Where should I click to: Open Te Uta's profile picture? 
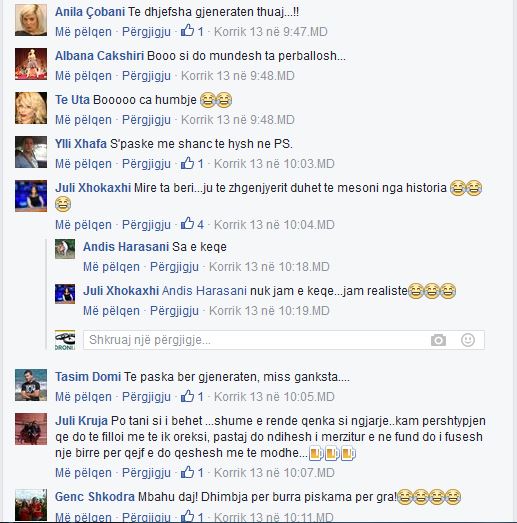[31, 108]
